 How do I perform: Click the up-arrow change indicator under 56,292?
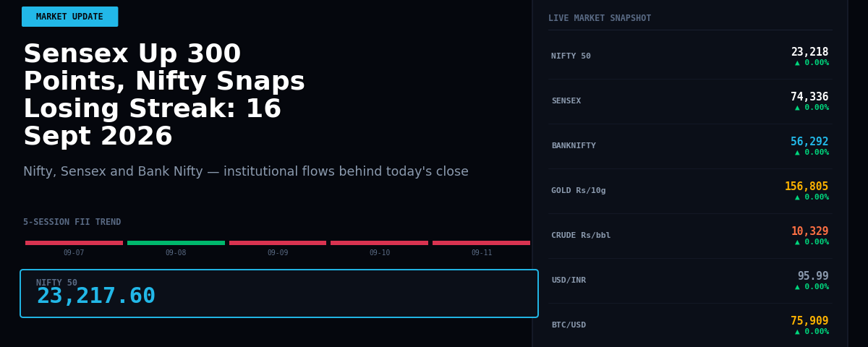point(812,153)
